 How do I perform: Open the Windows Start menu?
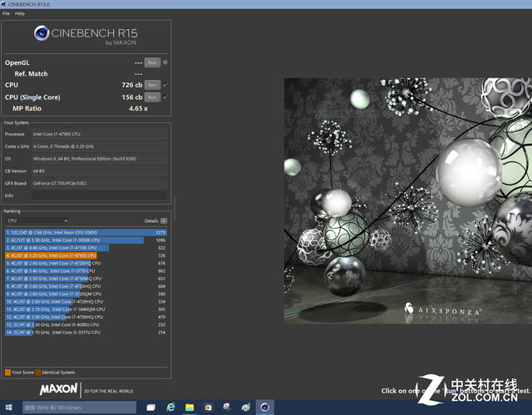point(9,408)
